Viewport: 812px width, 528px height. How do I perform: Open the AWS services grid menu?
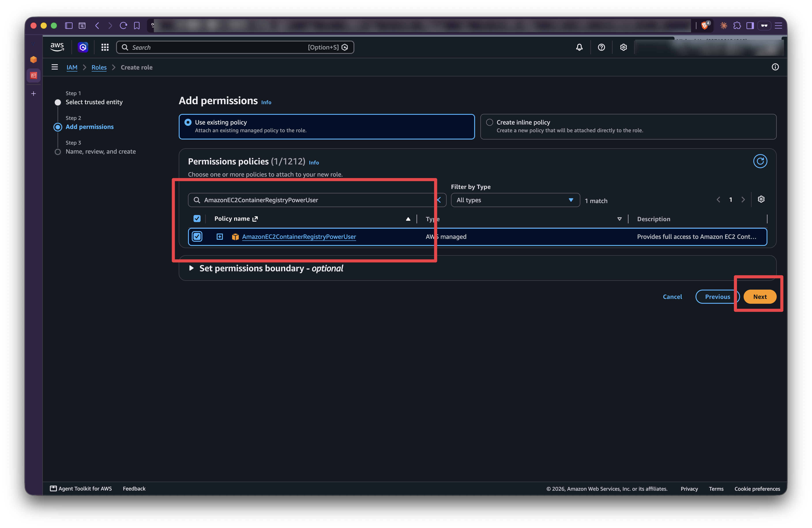click(105, 47)
